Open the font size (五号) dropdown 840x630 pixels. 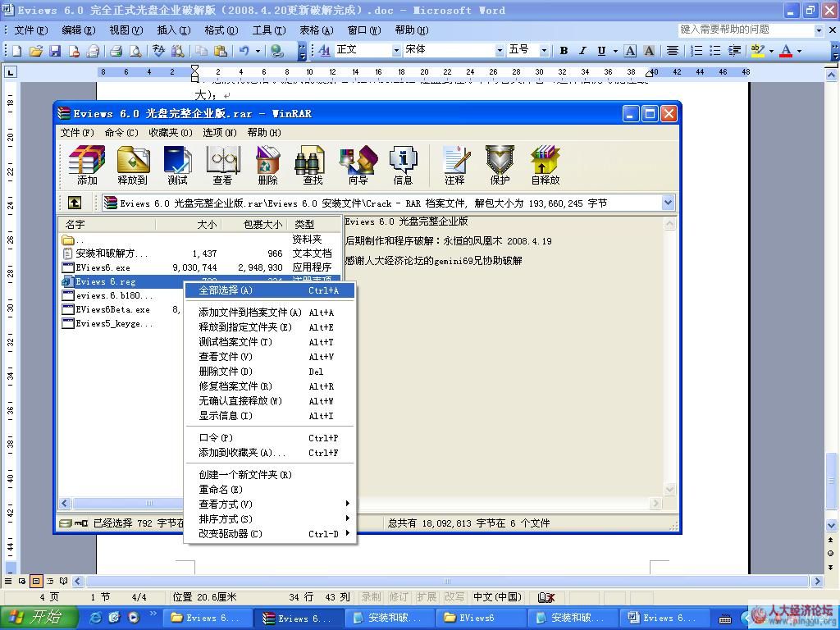[x=544, y=50]
